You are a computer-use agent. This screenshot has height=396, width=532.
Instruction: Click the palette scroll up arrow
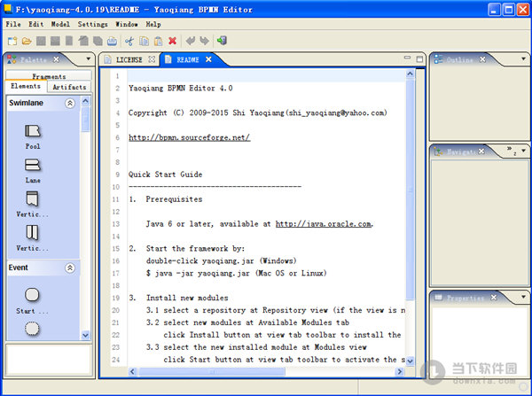(85, 101)
